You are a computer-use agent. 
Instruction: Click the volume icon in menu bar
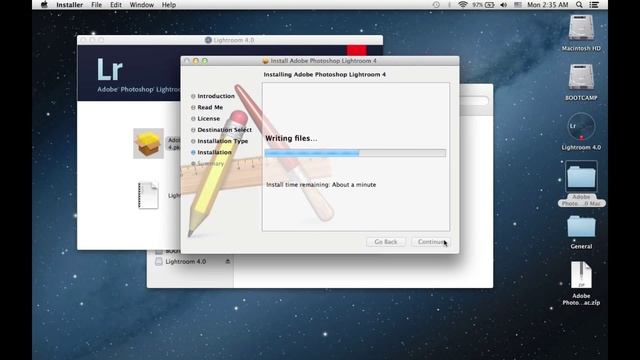point(504,5)
